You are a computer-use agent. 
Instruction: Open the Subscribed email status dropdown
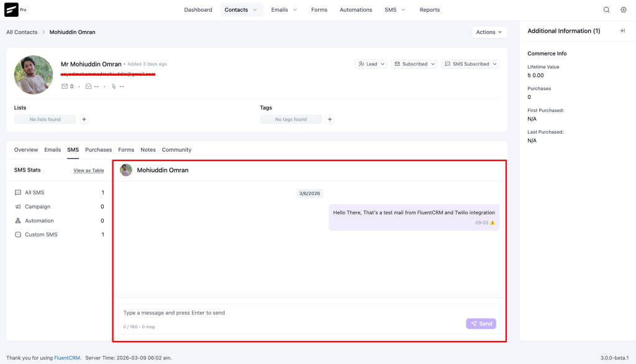tap(414, 63)
